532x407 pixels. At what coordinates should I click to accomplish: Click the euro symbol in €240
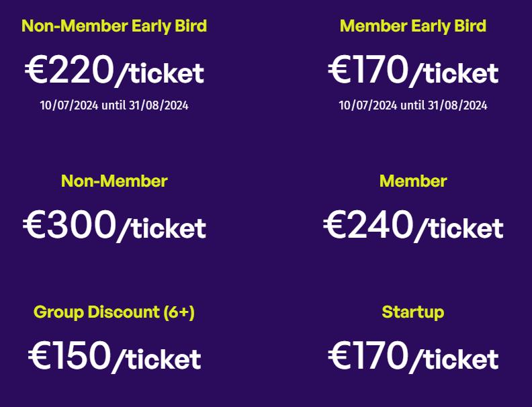tap(335, 226)
